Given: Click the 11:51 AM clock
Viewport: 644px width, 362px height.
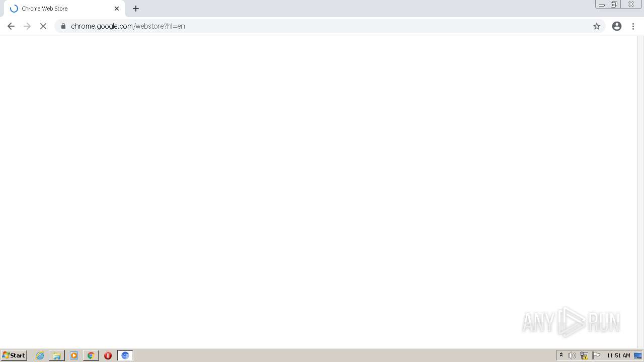Looking at the screenshot, I should tap(618, 355).
